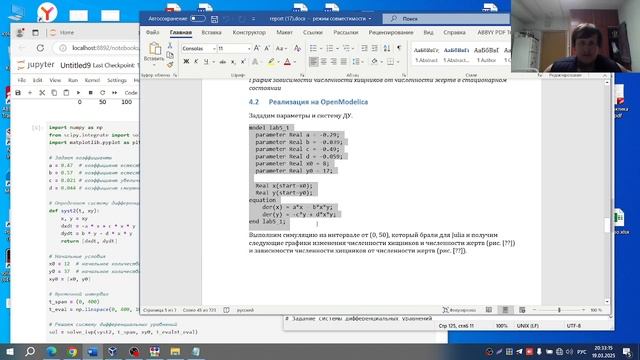
Task: Open the Рецензирование ribbon tab
Action: (391, 32)
